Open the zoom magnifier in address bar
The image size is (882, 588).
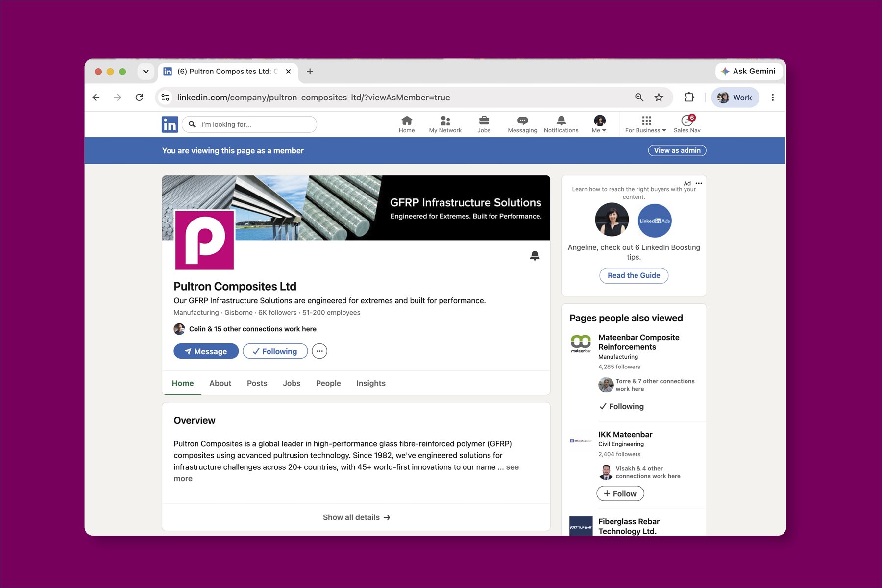[x=639, y=98]
